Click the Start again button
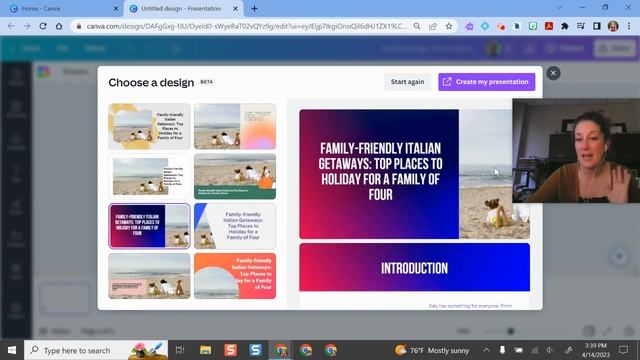Screen dimensions: 640x360 [x=407, y=82]
